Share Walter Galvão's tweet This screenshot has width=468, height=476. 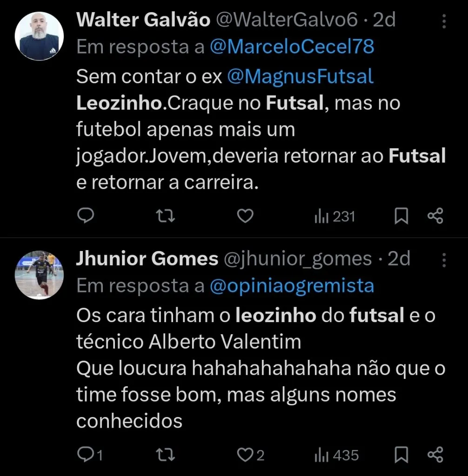pos(435,216)
